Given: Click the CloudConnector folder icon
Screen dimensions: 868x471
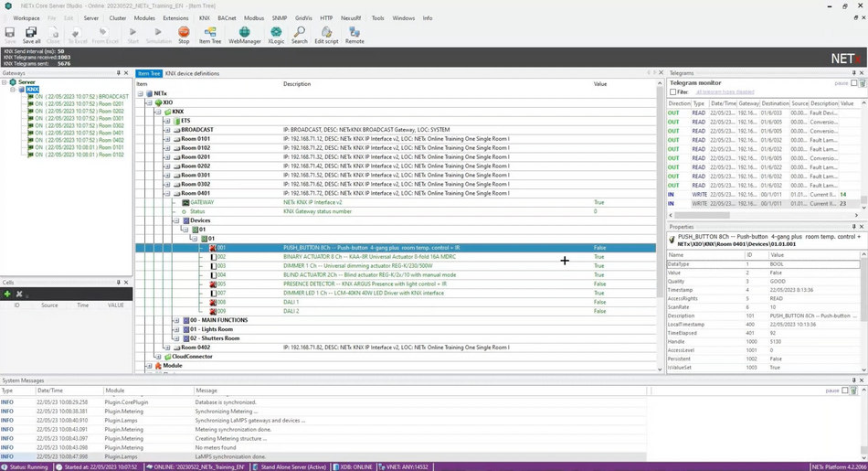Looking at the screenshot, I should point(168,357).
